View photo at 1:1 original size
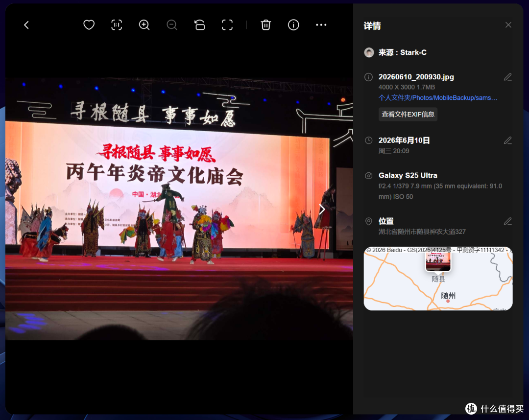The width and height of the screenshot is (529, 420). (x=117, y=25)
